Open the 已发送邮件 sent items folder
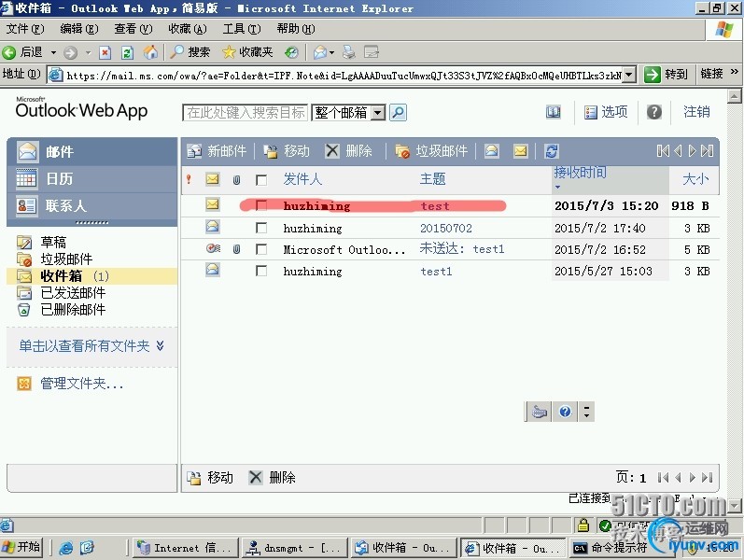The width and height of the screenshot is (744, 560). point(73,292)
